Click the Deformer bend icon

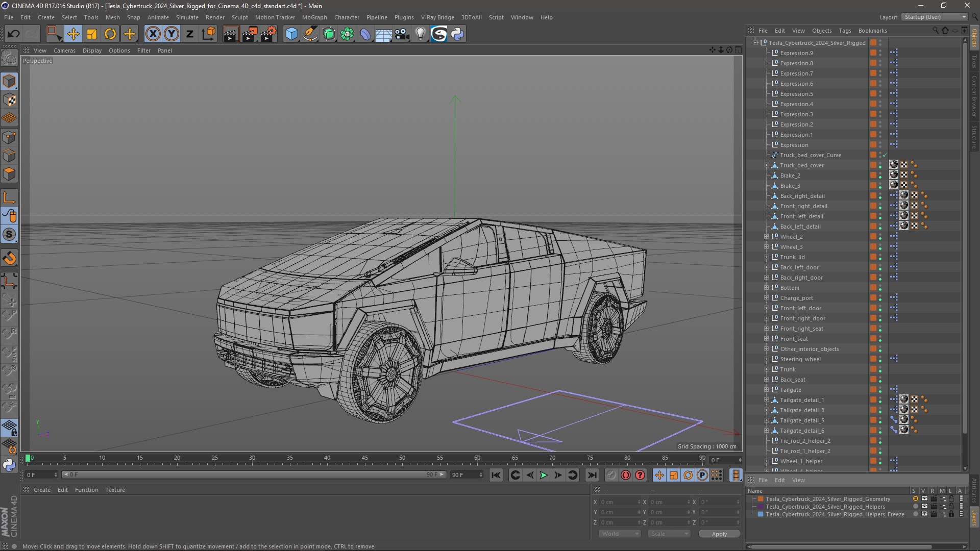[365, 34]
